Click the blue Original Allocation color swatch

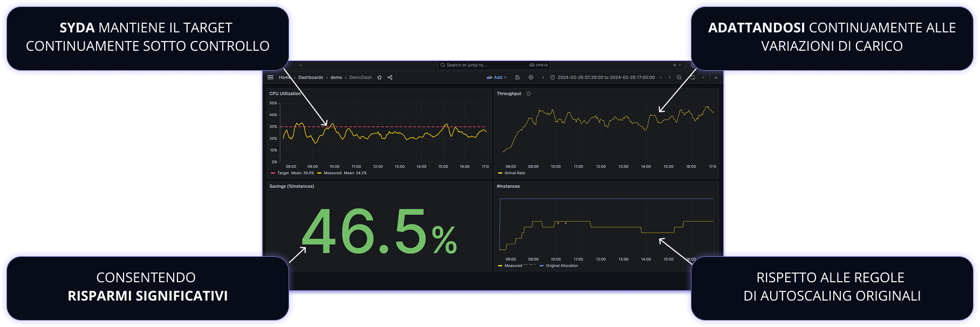tap(542, 266)
